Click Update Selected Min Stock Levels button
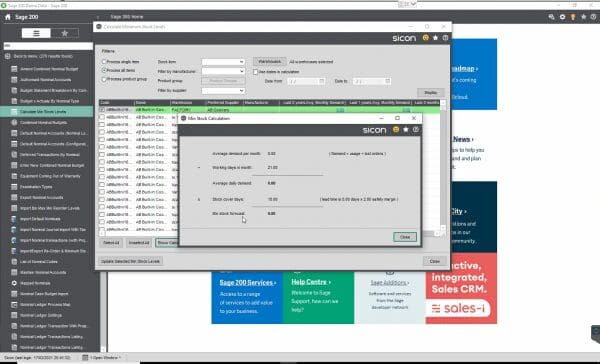 [130, 261]
